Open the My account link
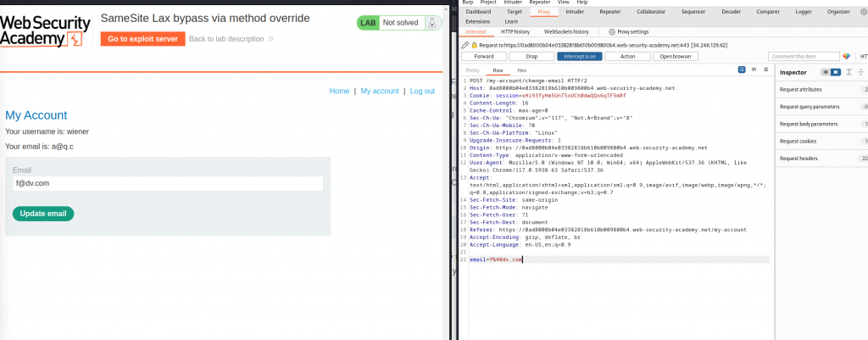This screenshot has width=868, height=340. [380, 91]
